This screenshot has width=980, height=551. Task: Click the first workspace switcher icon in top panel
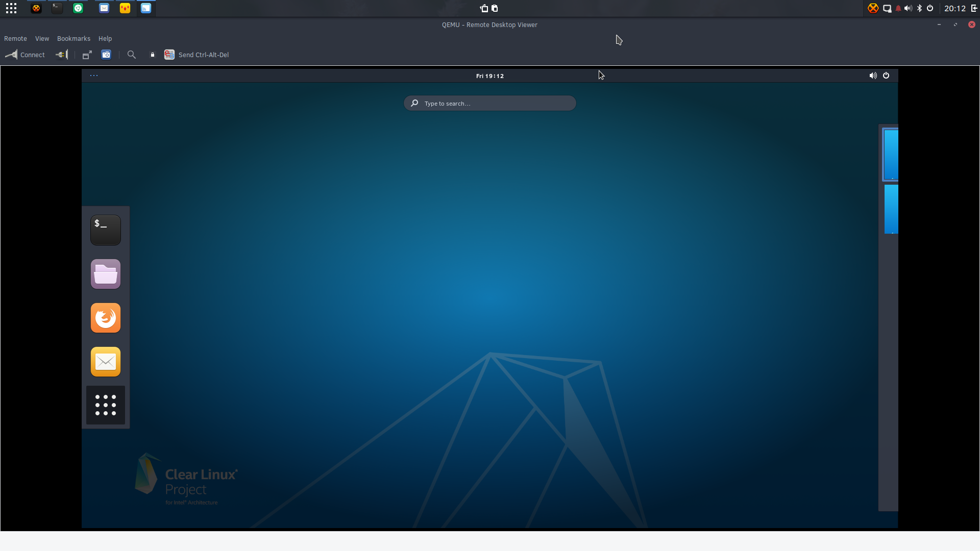[x=484, y=8]
